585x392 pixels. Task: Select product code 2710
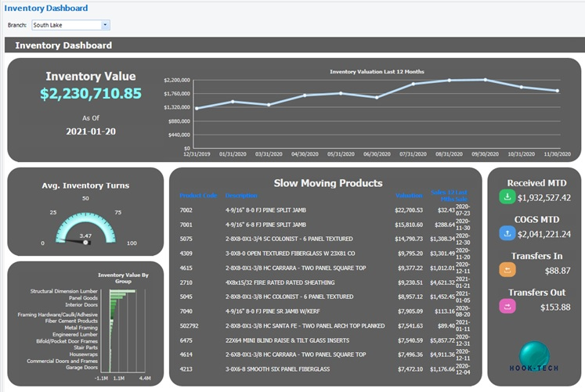tap(186, 282)
